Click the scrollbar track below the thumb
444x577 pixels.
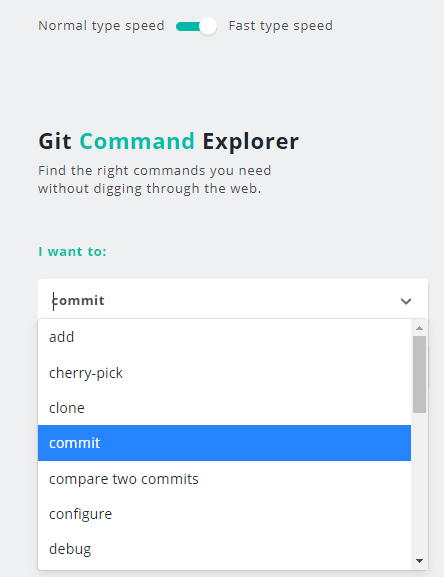point(419,484)
